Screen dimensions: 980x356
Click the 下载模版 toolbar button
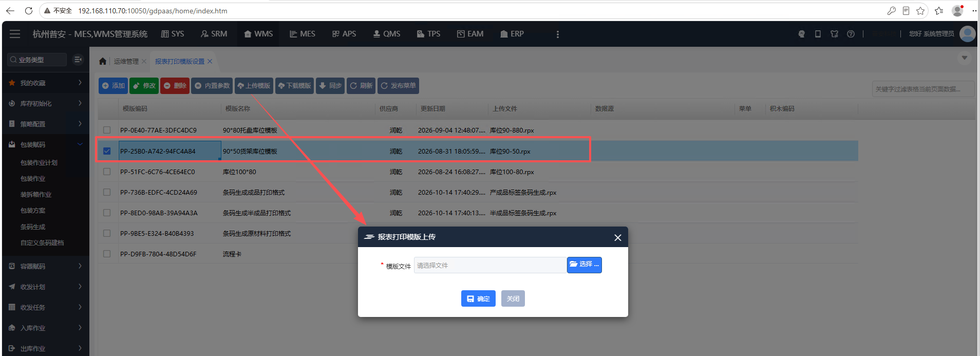coord(294,86)
